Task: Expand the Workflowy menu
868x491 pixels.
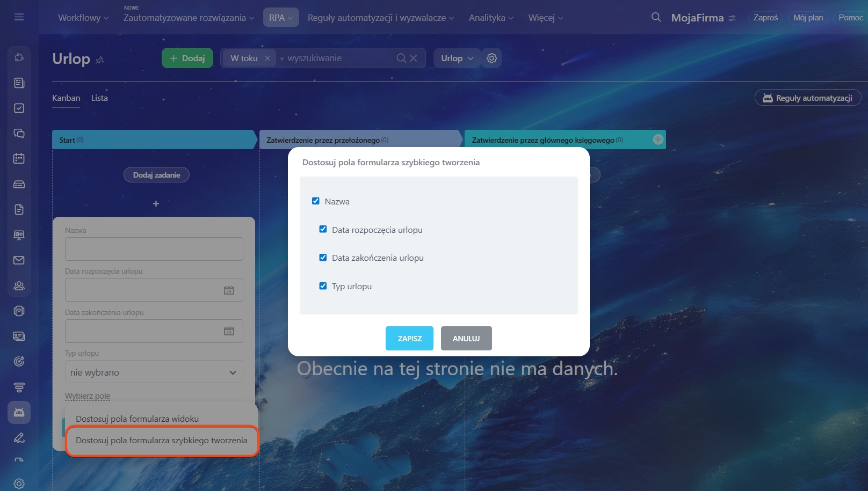Action: [83, 18]
